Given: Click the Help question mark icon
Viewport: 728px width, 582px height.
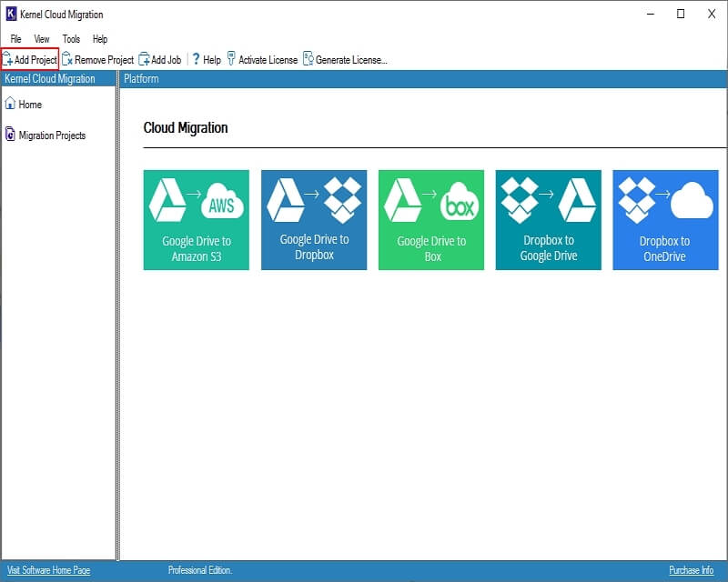Looking at the screenshot, I should click(x=196, y=59).
